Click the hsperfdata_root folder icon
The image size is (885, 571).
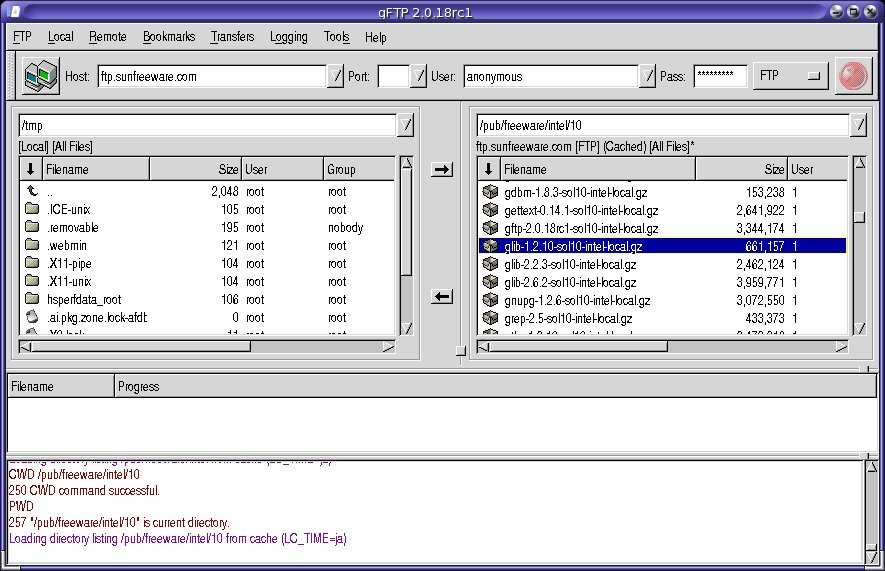(32, 299)
